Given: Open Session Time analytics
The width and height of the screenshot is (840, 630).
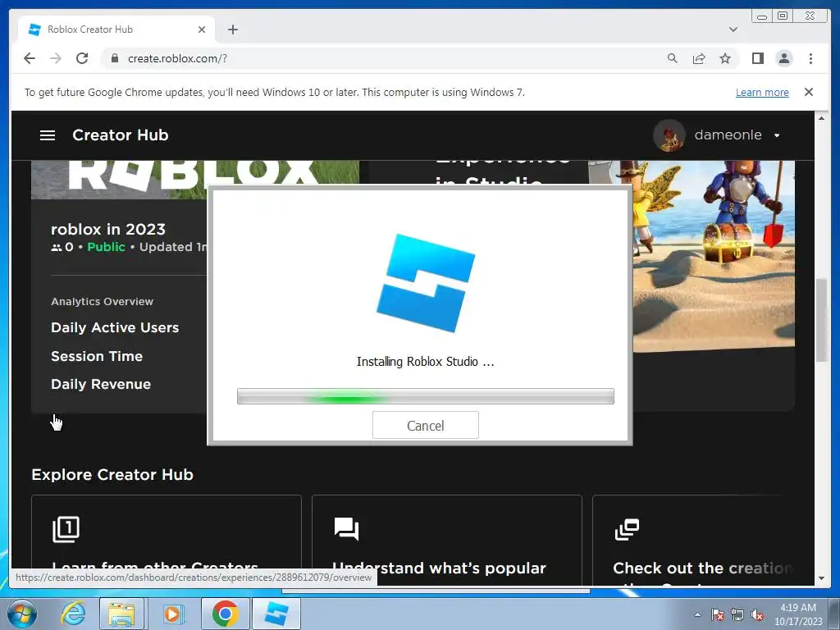Looking at the screenshot, I should [x=97, y=356].
